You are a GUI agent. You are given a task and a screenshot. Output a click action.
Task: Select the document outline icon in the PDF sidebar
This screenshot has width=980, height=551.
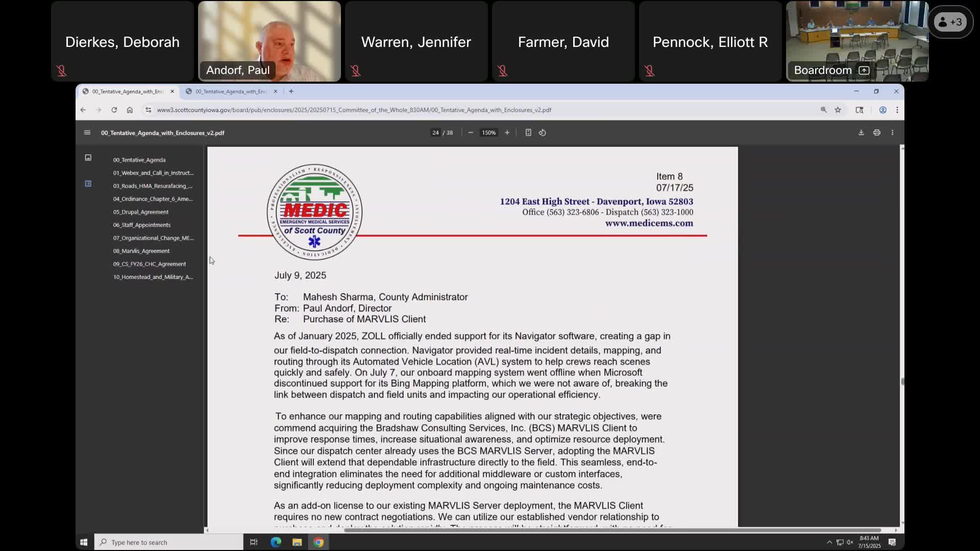pyautogui.click(x=88, y=184)
